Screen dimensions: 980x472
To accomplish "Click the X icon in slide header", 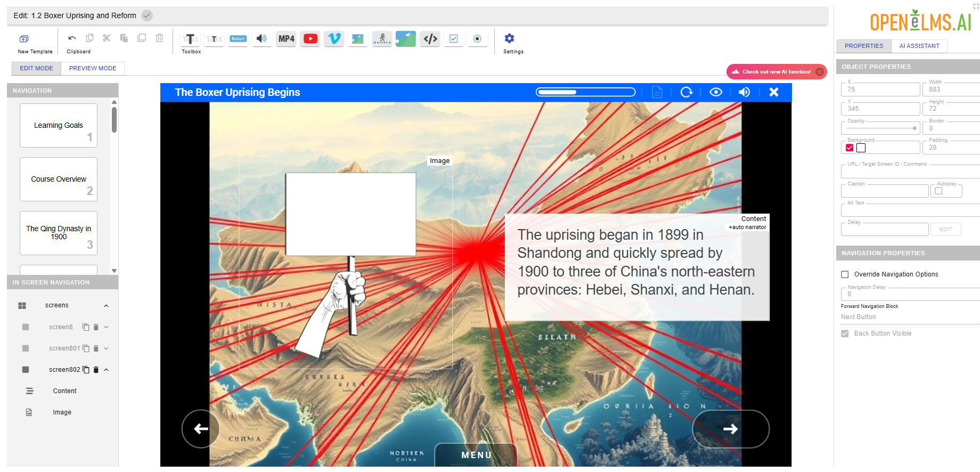I will (774, 92).
